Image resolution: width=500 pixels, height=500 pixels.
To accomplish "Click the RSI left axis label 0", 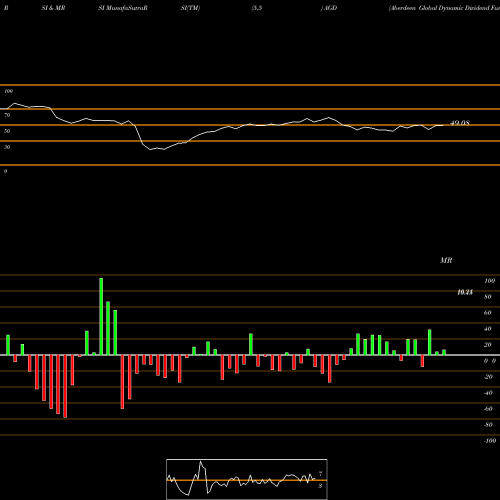I will click(5, 171).
